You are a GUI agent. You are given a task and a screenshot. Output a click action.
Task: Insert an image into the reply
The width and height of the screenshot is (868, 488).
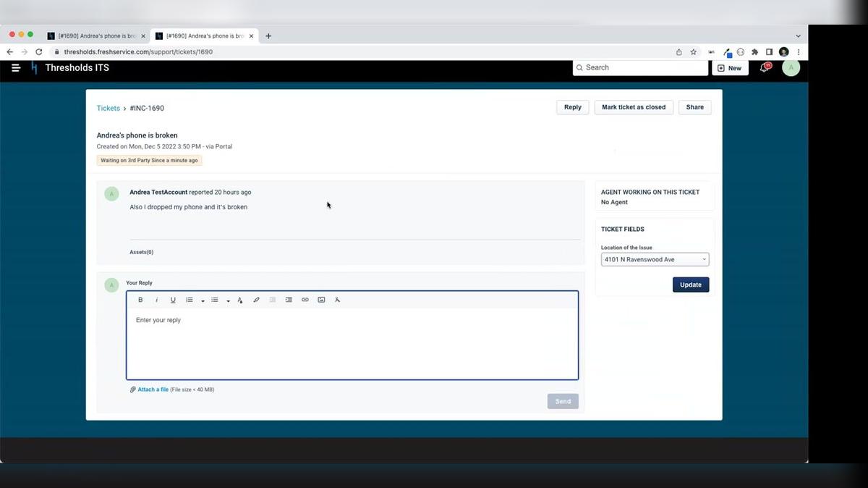point(321,300)
